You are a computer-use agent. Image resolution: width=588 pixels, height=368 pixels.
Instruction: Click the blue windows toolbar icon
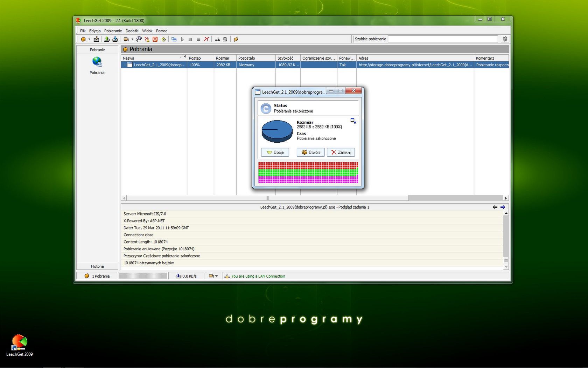click(174, 39)
